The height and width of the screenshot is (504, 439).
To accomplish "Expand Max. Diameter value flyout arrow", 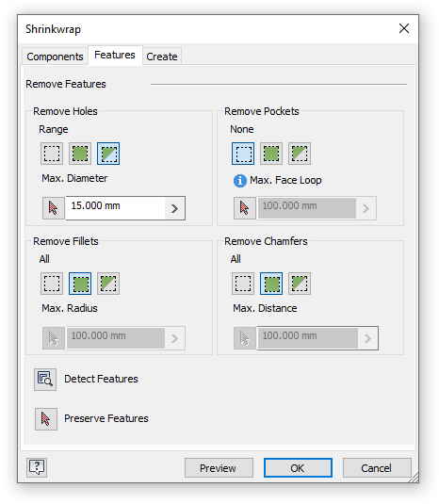I will [174, 208].
